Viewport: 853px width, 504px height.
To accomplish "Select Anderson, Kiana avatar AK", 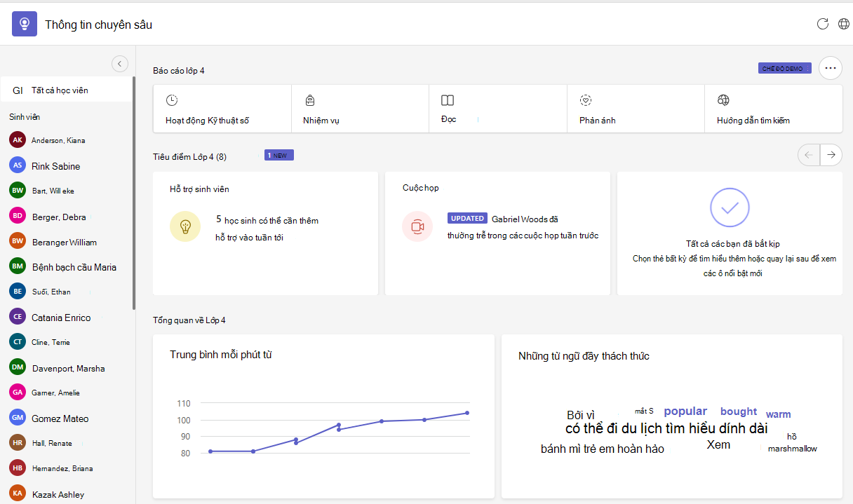I will (x=18, y=140).
